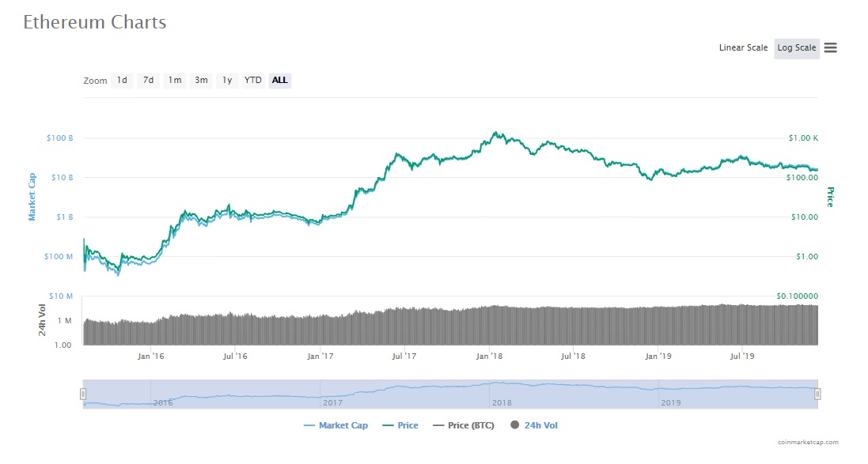The width and height of the screenshot is (868, 464).
Task: Click right handle of range navigator
Action: 817,394
